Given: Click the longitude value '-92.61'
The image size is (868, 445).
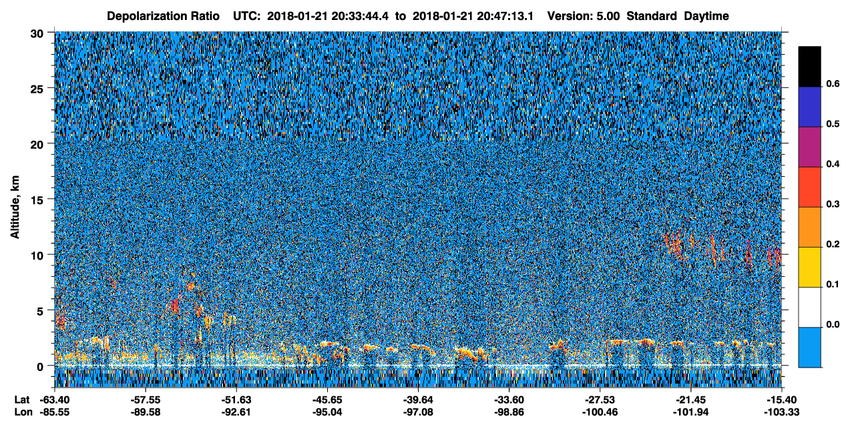Looking at the screenshot, I should (x=236, y=412).
